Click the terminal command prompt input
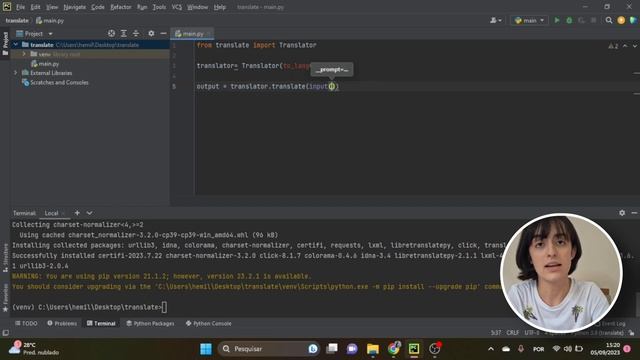The image size is (640, 360). (164, 307)
